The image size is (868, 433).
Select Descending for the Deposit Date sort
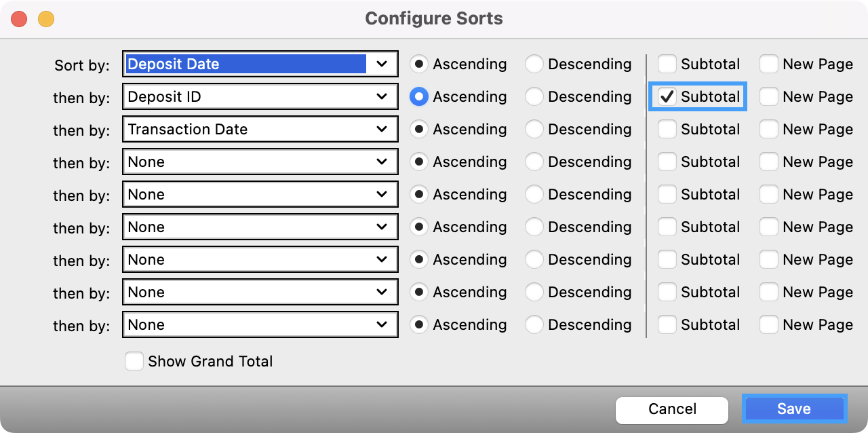coord(533,64)
